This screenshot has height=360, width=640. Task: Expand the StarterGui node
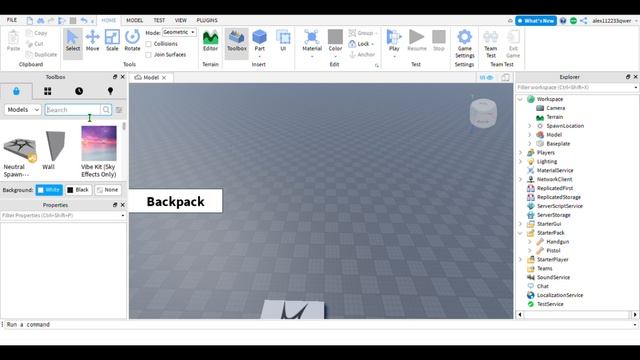click(x=520, y=224)
